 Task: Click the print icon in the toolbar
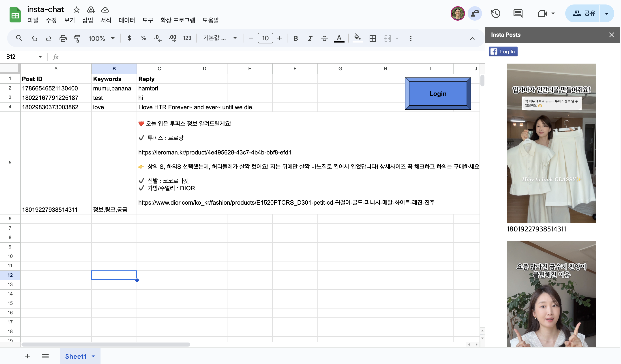(63, 39)
